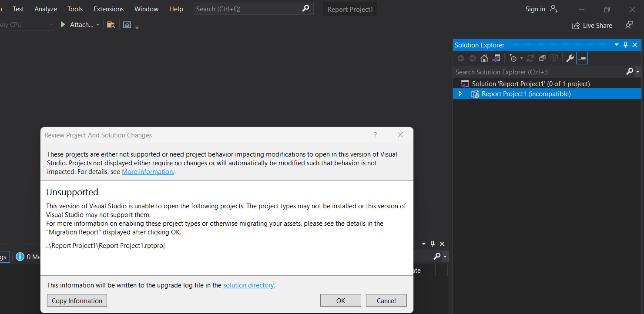This screenshot has height=314, width=644.
Task: Click the Error List search magnifier icon
Action: click(437, 257)
